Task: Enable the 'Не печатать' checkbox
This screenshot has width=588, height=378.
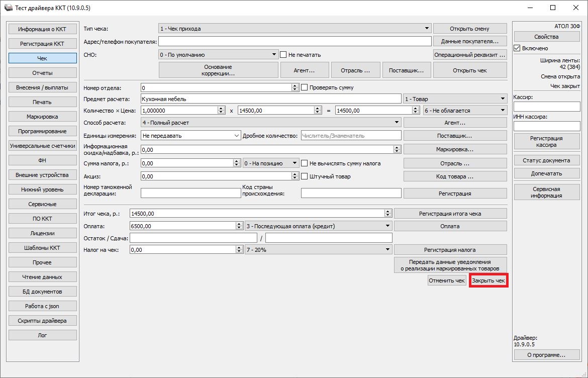Action: pyautogui.click(x=283, y=55)
